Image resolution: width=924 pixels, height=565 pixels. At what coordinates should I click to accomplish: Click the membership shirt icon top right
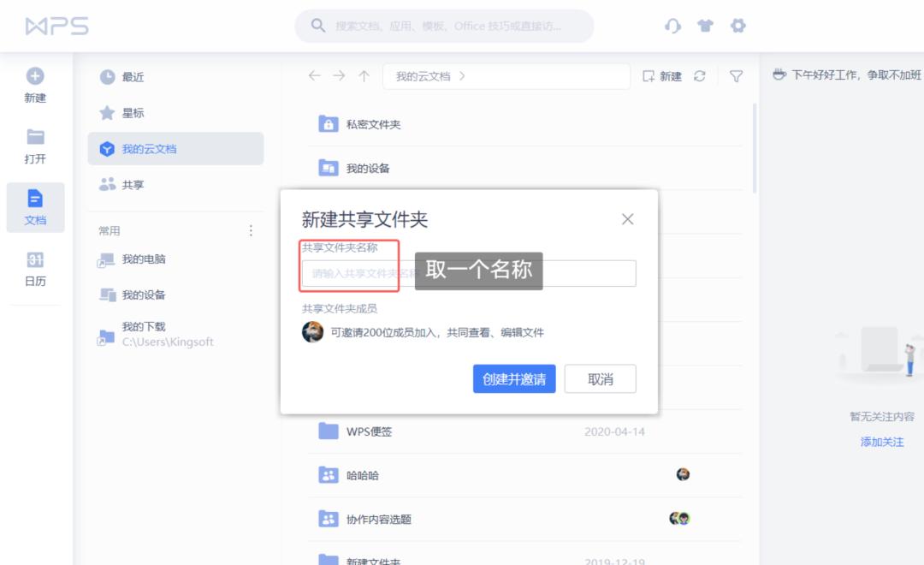pyautogui.click(x=705, y=26)
